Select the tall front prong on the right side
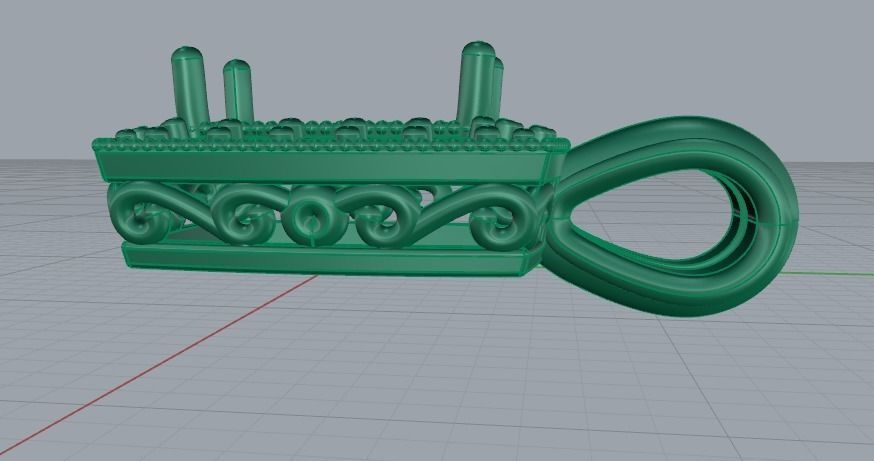The width and height of the screenshot is (874, 461). tap(475, 83)
